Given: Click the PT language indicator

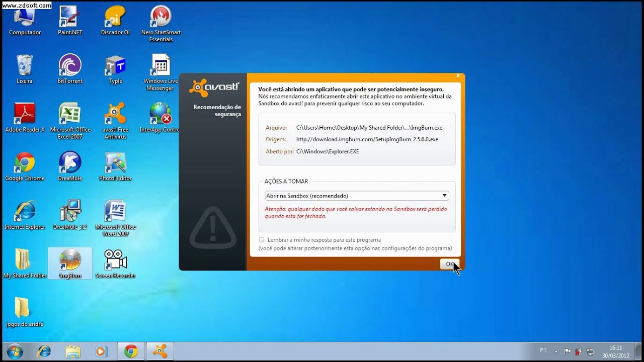Looking at the screenshot, I should click(543, 350).
